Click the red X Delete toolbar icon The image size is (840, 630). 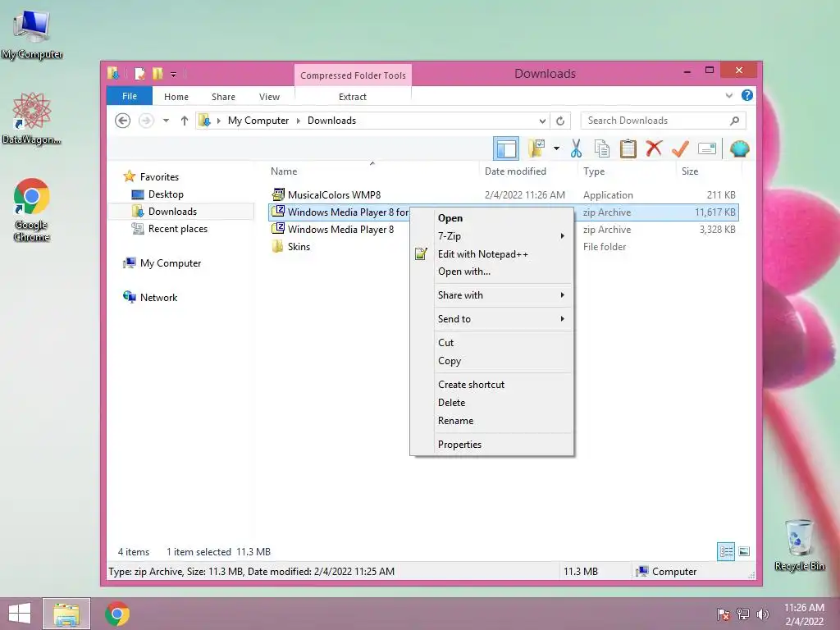coord(654,148)
